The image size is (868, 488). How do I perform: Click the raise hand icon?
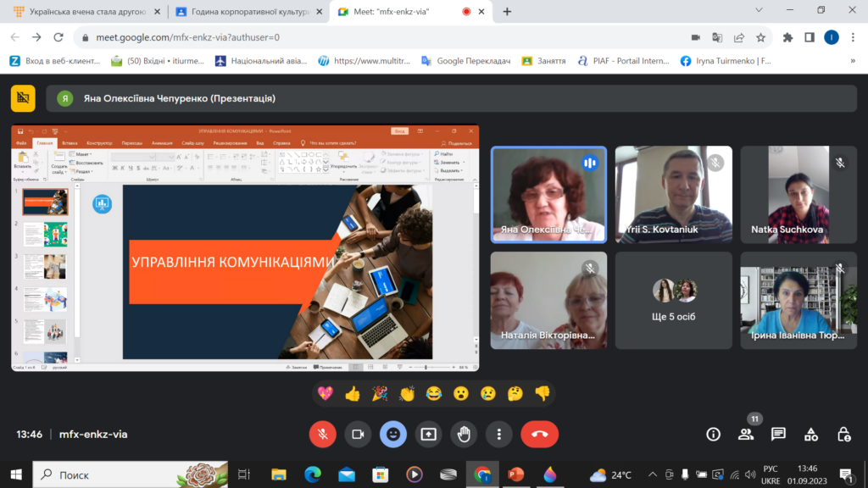pyautogui.click(x=464, y=434)
